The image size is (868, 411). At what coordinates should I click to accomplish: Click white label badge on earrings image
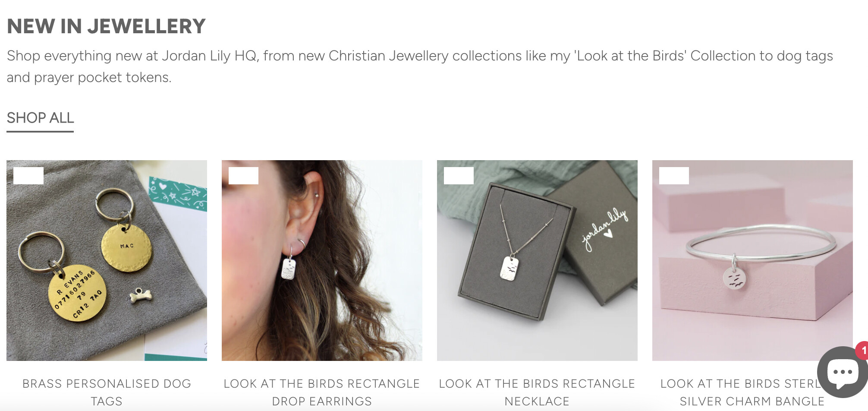tap(243, 176)
